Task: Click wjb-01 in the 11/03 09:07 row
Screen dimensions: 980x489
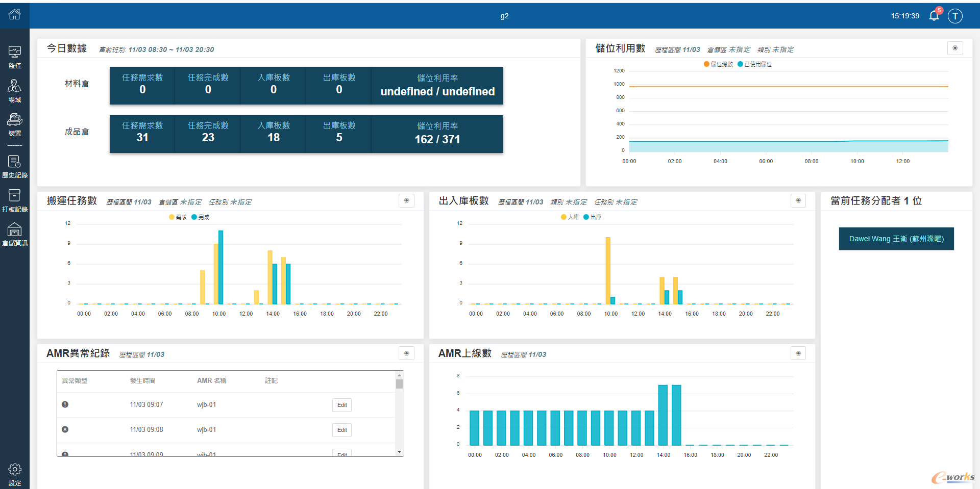Action: click(206, 404)
